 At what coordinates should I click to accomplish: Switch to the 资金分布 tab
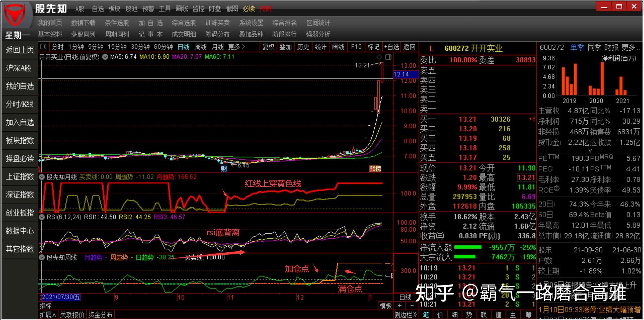point(100,315)
